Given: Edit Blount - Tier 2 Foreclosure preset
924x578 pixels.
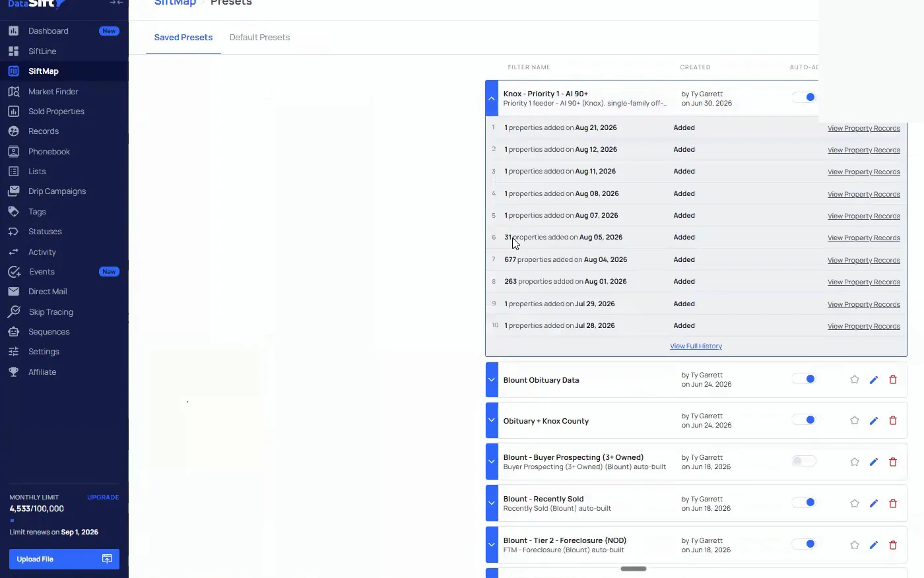Looking at the screenshot, I should [874, 545].
